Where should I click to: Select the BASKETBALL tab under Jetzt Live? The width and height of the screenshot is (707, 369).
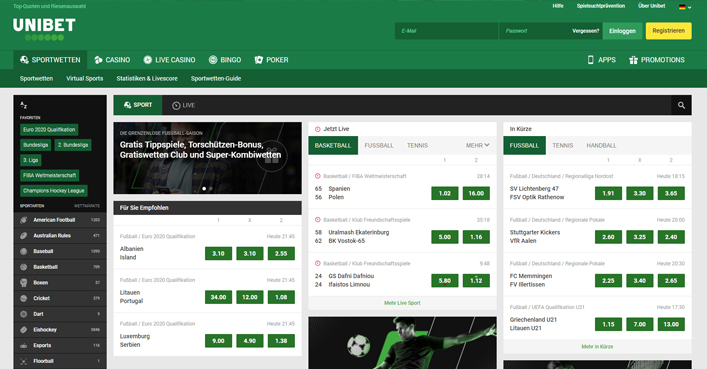tap(333, 145)
